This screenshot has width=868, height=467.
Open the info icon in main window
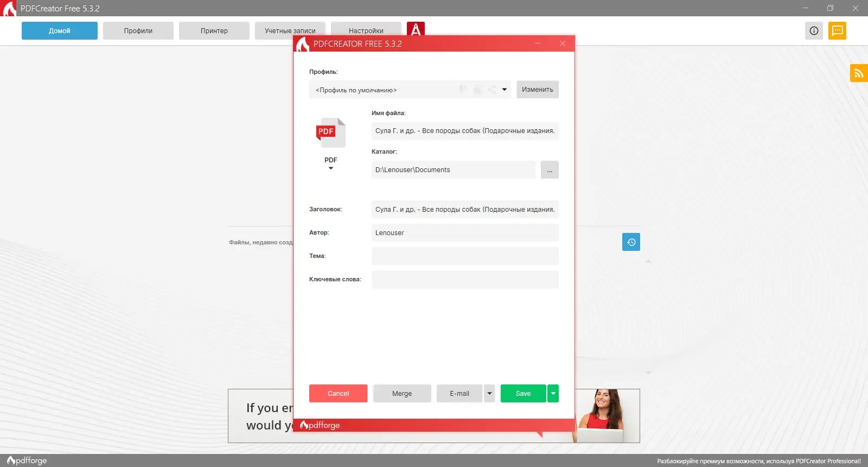pyautogui.click(x=814, y=31)
